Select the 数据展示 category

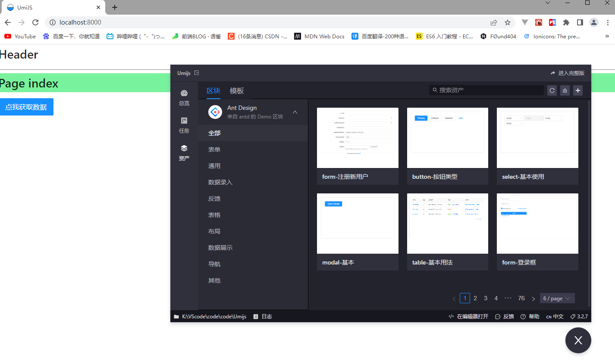tap(253, 248)
